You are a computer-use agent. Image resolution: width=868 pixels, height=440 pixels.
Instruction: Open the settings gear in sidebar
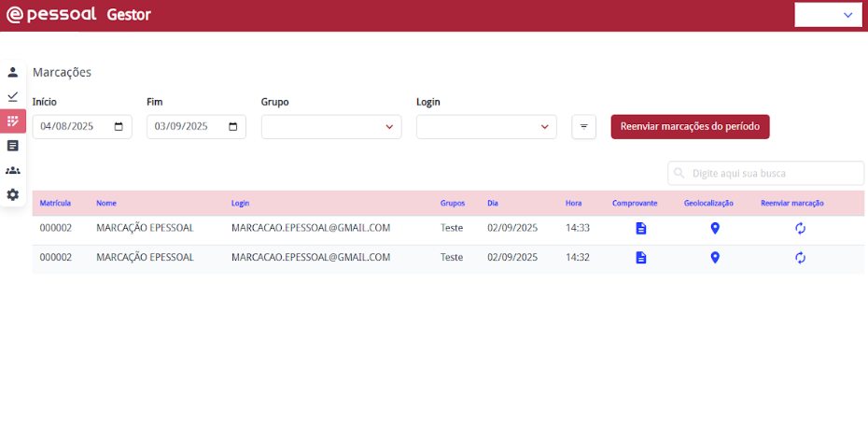pyautogui.click(x=13, y=194)
